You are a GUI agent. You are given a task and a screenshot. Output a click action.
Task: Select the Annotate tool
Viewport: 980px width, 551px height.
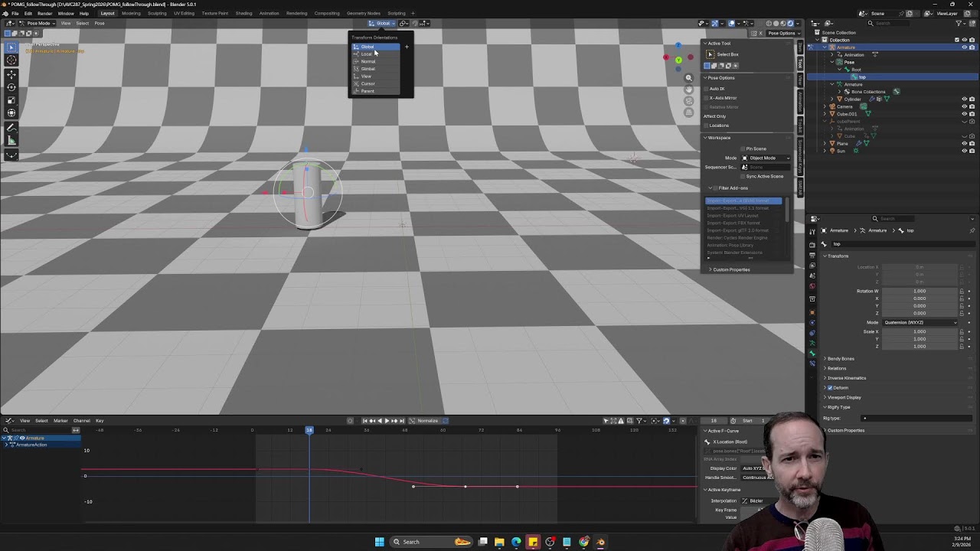point(11,128)
